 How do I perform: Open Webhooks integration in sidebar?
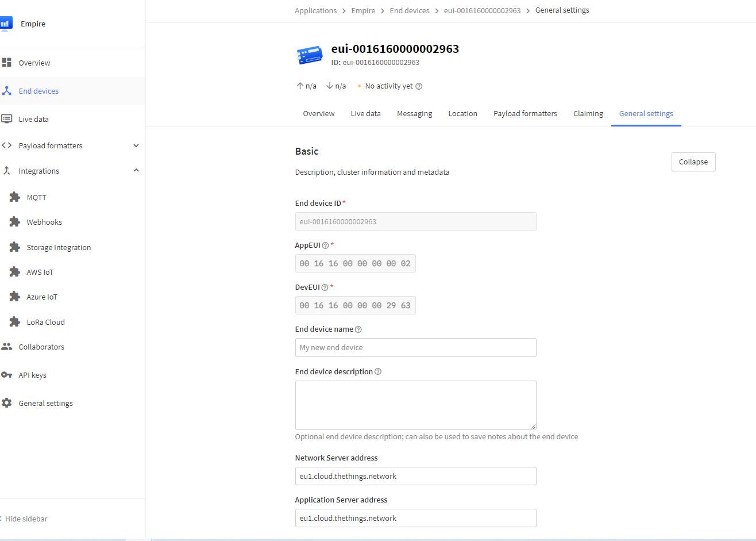tap(44, 222)
